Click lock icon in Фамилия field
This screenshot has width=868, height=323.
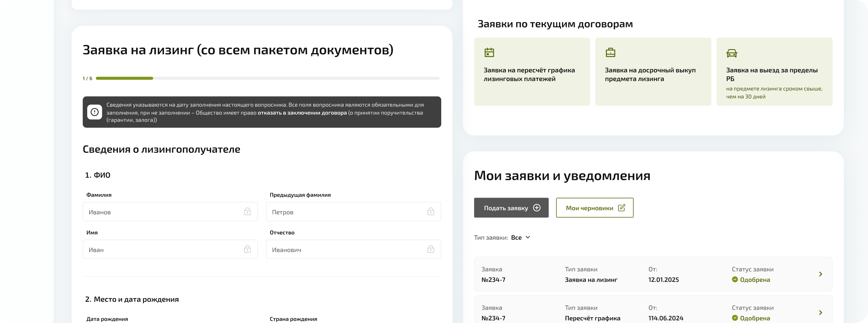point(247,211)
